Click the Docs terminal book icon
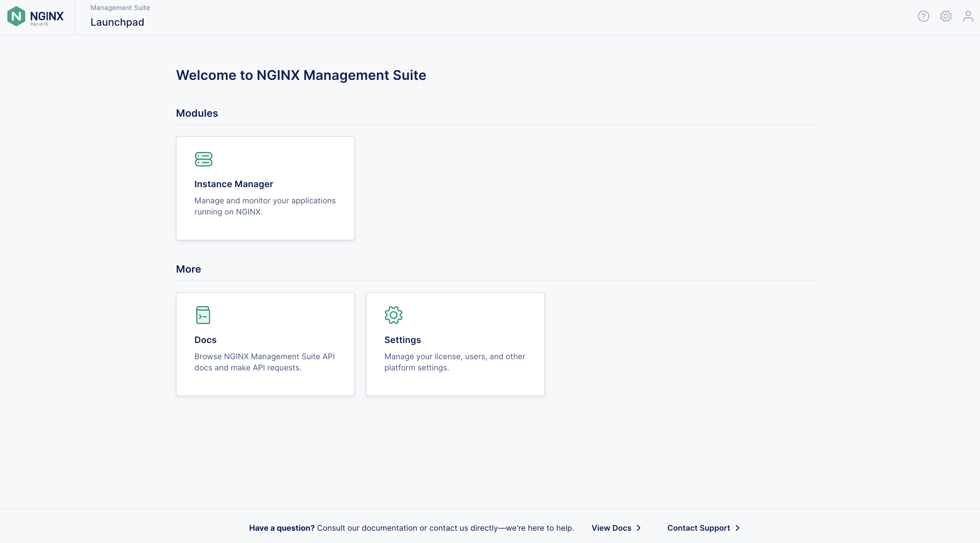The height and width of the screenshot is (543, 980). pyautogui.click(x=203, y=315)
